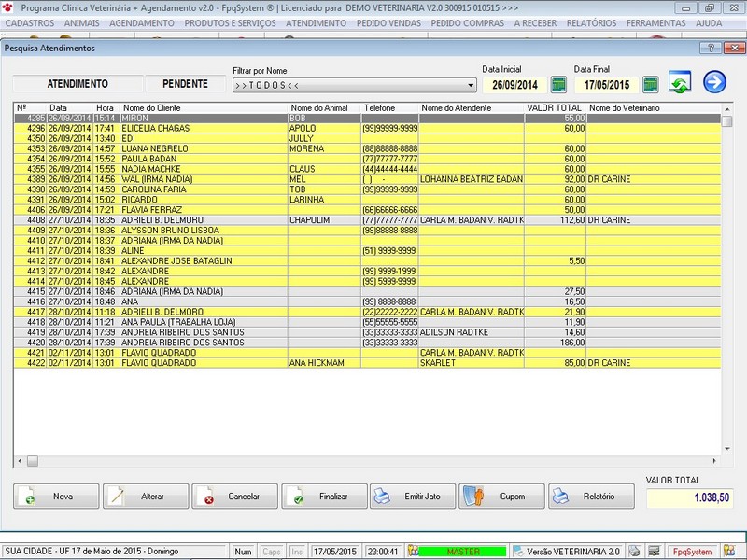The image size is (747, 560).
Task: Open the CADASTROS menu
Action: click(x=30, y=22)
